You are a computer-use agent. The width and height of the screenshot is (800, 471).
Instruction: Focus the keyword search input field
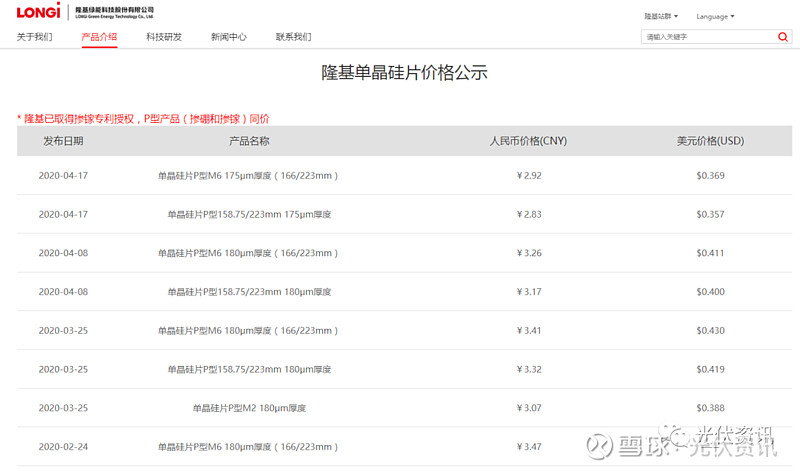point(709,37)
